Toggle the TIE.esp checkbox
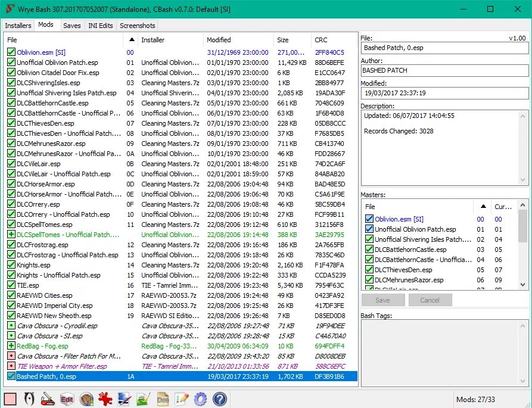 pyautogui.click(x=11, y=285)
